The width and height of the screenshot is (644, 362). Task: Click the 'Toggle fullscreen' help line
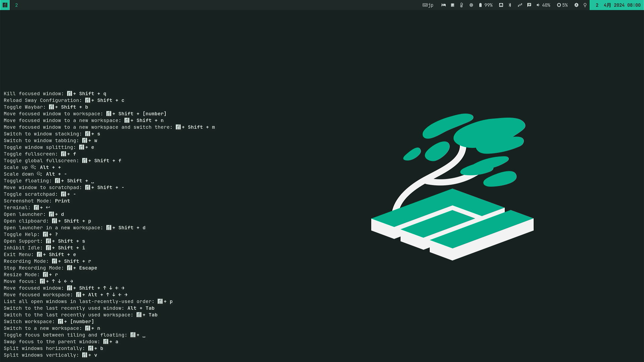40,154
